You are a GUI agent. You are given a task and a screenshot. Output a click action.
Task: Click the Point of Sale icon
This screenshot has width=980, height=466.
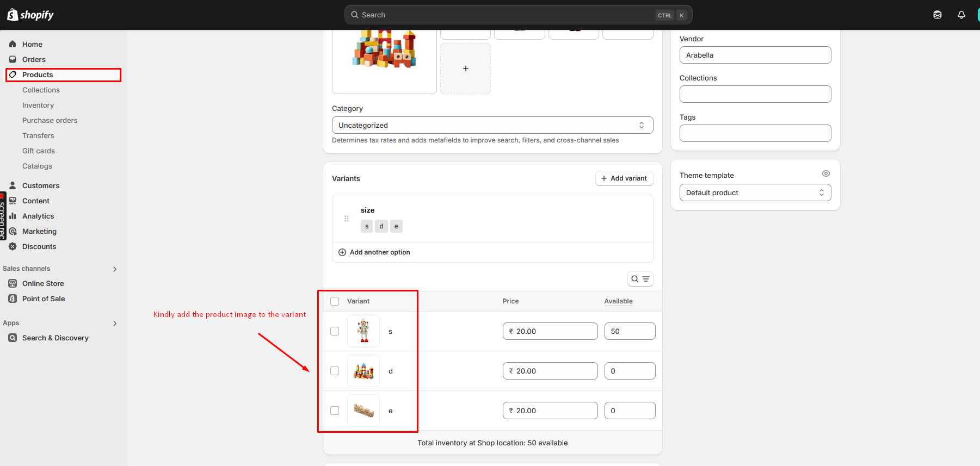pos(13,299)
